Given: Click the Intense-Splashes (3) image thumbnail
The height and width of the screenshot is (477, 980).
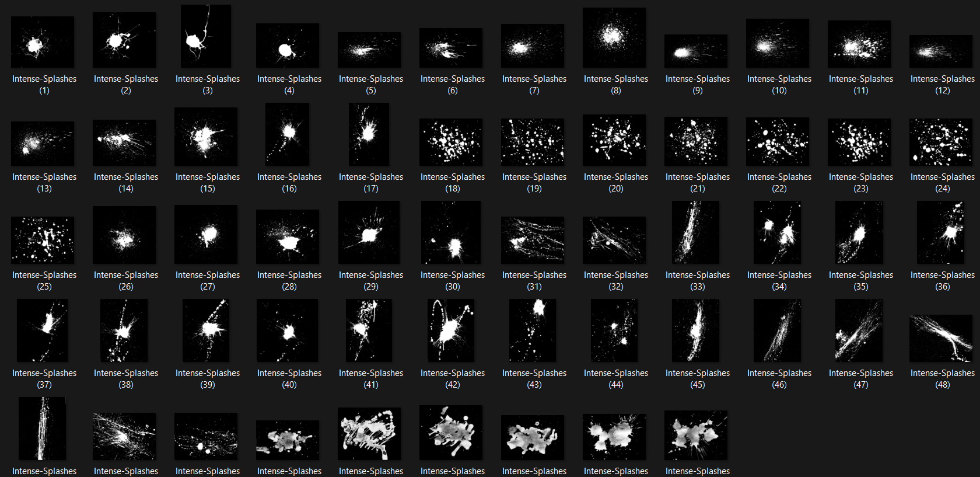Looking at the screenshot, I should click(x=206, y=36).
